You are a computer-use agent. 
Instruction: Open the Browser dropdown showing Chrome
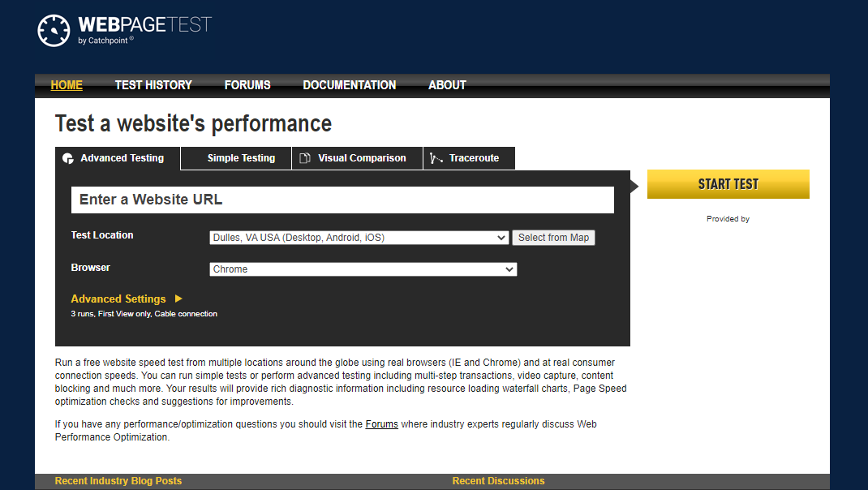(363, 269)
